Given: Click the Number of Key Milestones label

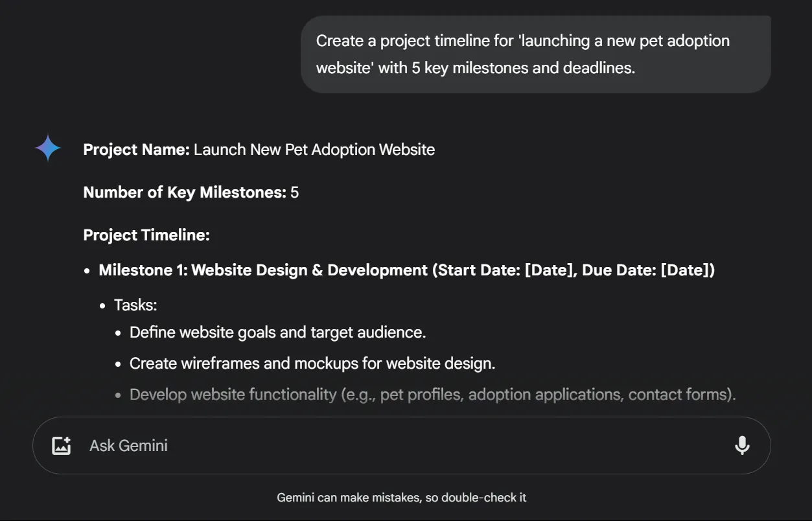Looking at the screenshot, I should tap(185, 192).
